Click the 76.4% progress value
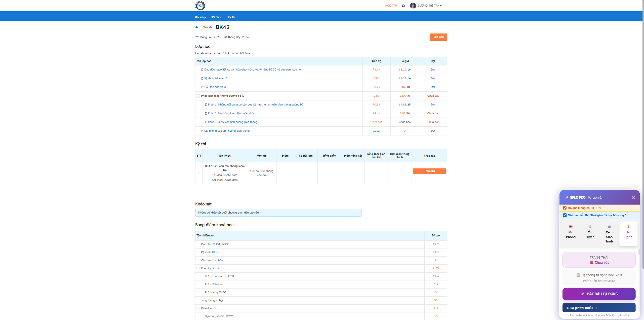Image resolution: width=644 pixels, height=320 pixels. [376, 70]
